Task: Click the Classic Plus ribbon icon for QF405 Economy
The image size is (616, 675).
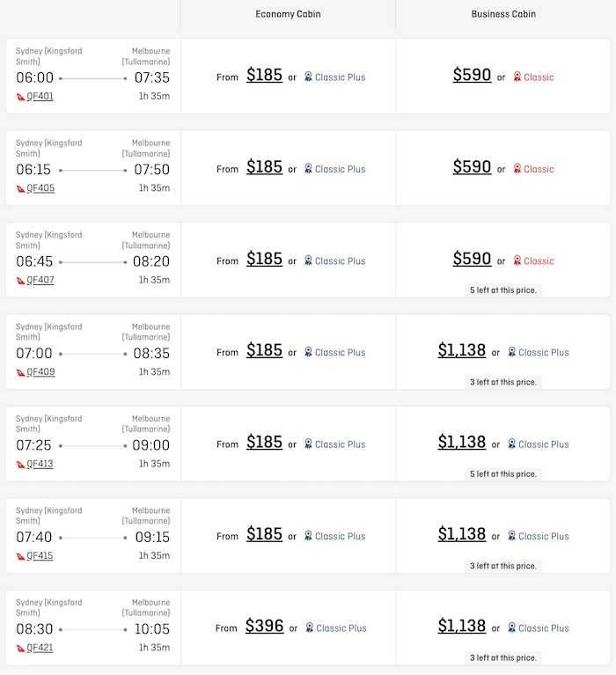Action: [308, 168]
